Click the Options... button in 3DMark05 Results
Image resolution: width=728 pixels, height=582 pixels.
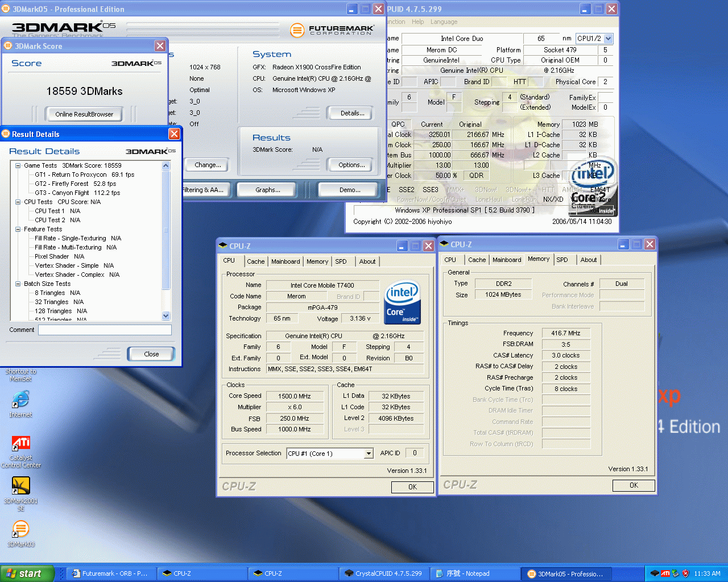[x=351, y=165]
